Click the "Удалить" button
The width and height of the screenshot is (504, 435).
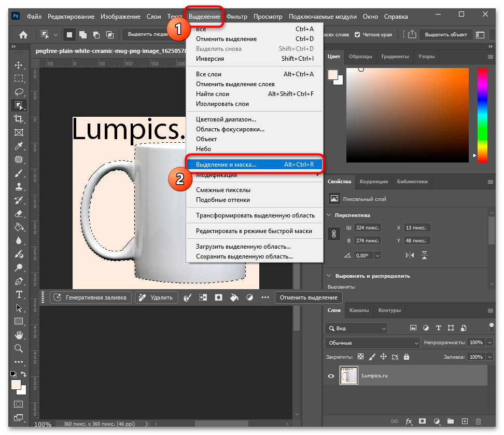click(156, 297)
